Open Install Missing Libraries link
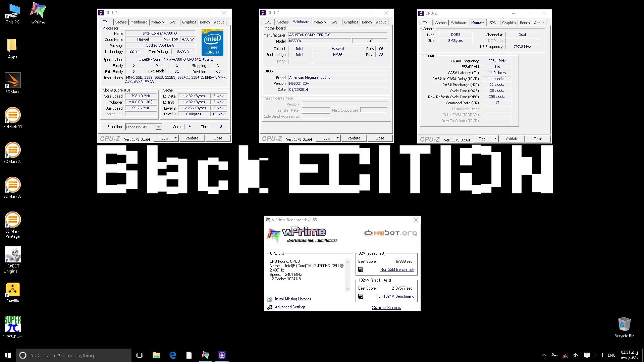 (x=293, y=299)
